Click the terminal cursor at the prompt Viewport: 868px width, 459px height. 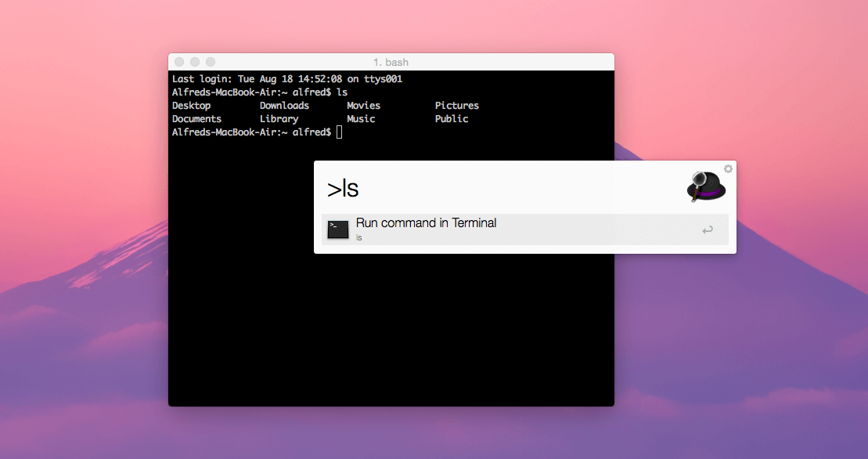(339, 132)
